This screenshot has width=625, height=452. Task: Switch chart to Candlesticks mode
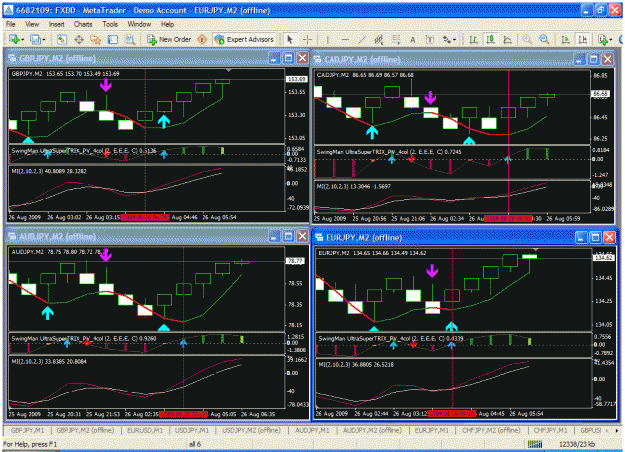coord(490,39)
